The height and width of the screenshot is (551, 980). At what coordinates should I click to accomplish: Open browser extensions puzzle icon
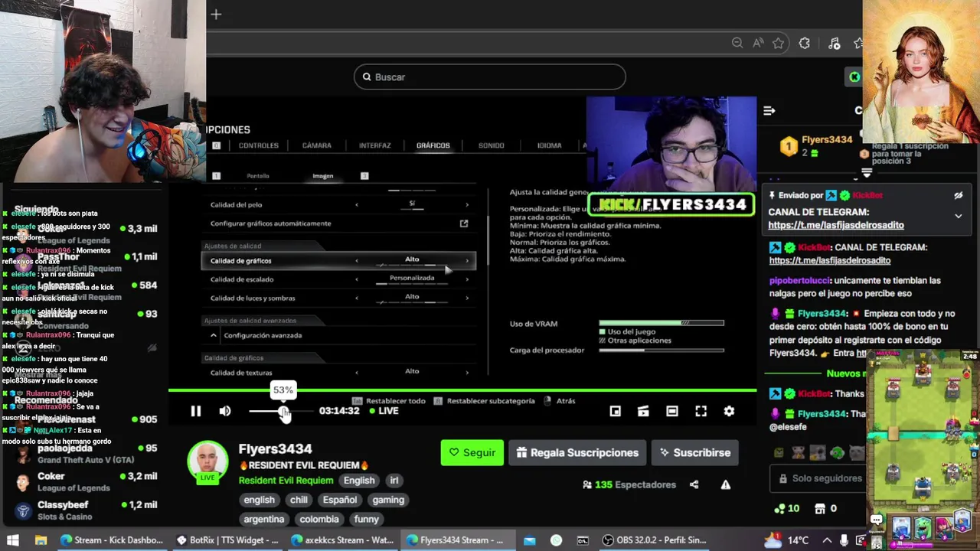(x=804, y=43)
